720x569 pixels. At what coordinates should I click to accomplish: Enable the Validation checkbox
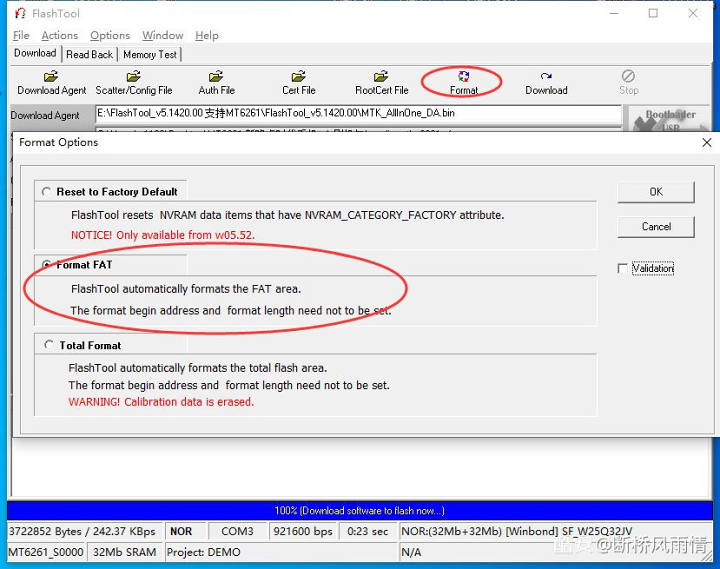[623, 269]
